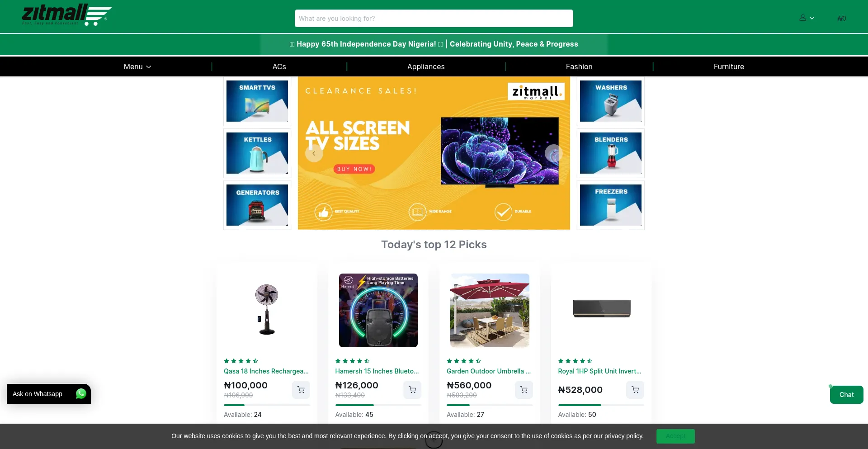Go to previous banner slide arrow
This screenshot has width=868, height=449.
(x=314, y=153)
